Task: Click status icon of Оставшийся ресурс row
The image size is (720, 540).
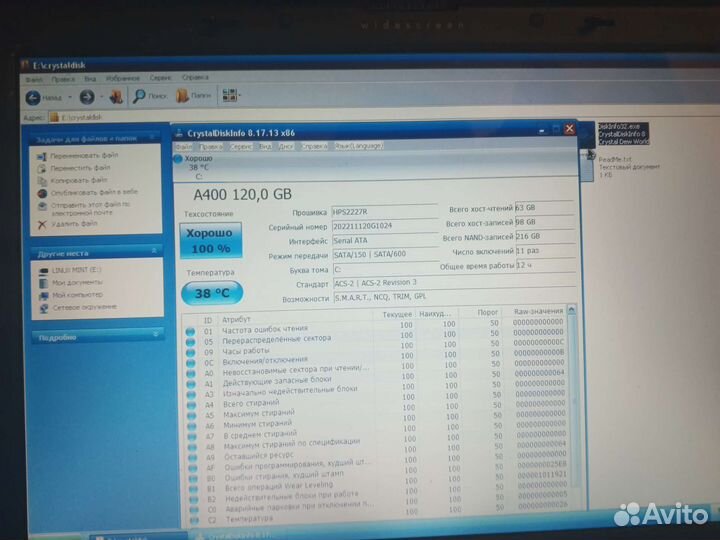Action: (193, 458)
